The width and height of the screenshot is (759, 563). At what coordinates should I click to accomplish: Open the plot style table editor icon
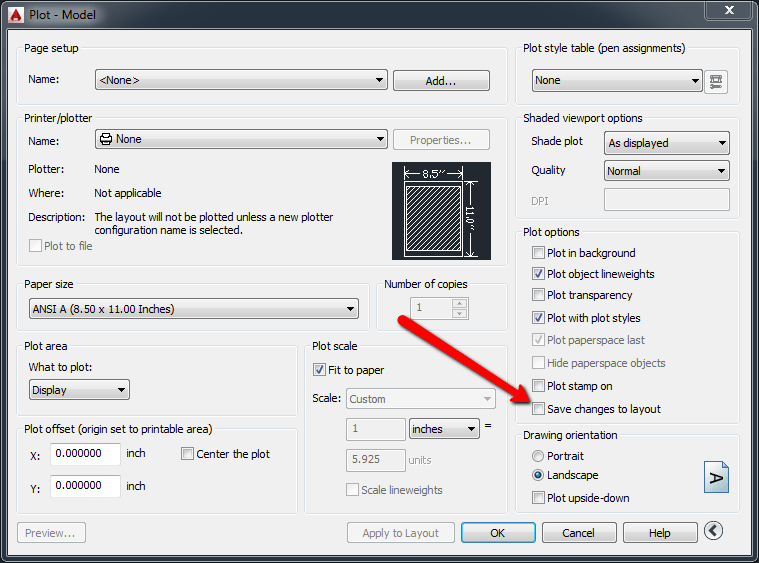click(x=716, y=81)
